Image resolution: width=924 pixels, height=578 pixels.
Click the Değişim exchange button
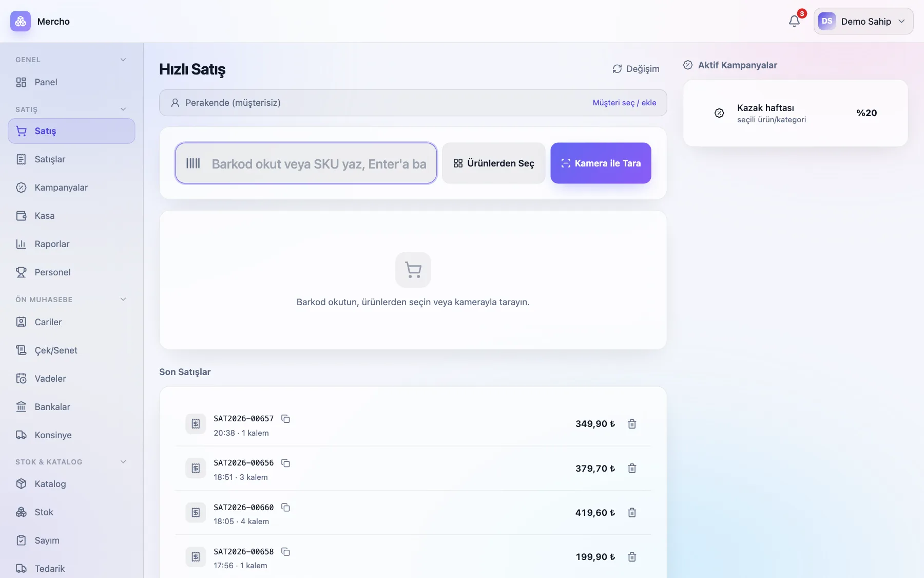[x=636, y=69]
